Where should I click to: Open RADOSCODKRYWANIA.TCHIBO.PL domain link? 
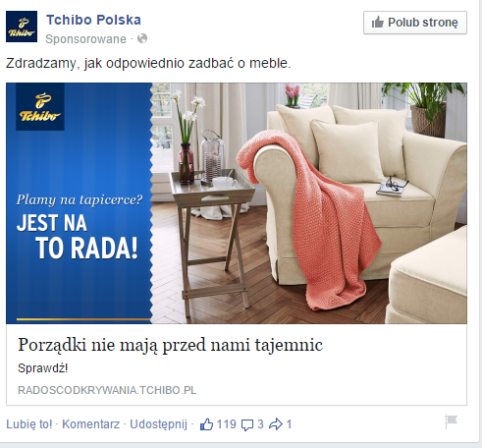pyautogui.click(x=107, y=390)
